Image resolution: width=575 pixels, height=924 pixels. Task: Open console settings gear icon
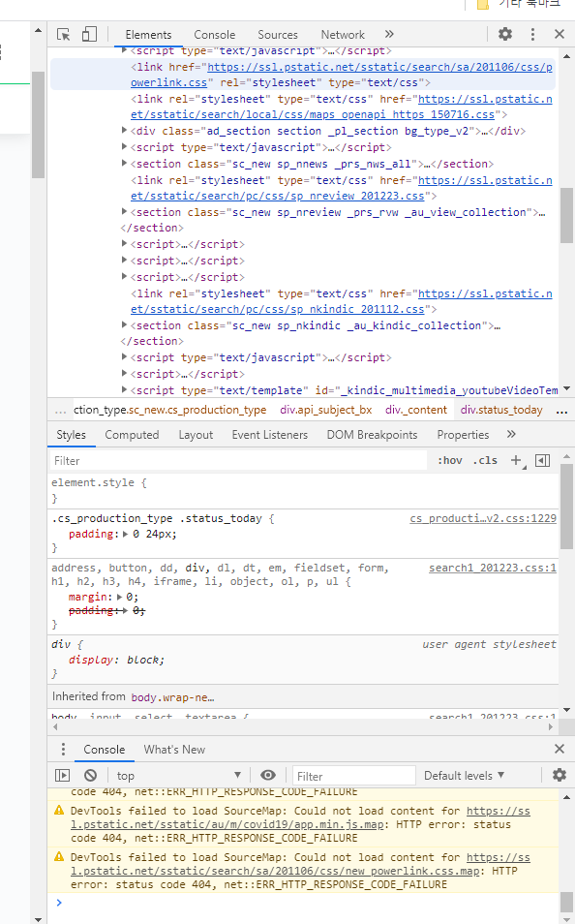[560, 775]
